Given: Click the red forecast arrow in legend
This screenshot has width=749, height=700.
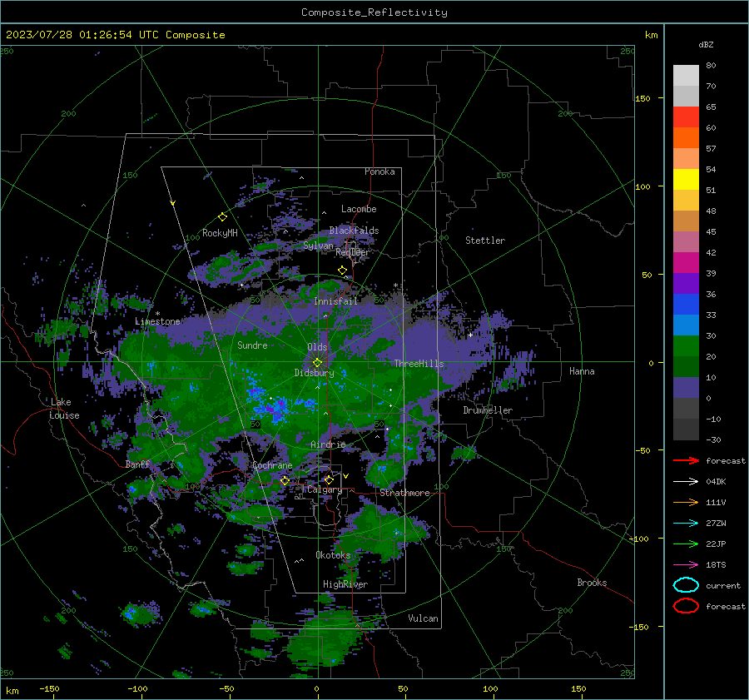Looking at the screenshot, I should [x=686, y=460].
